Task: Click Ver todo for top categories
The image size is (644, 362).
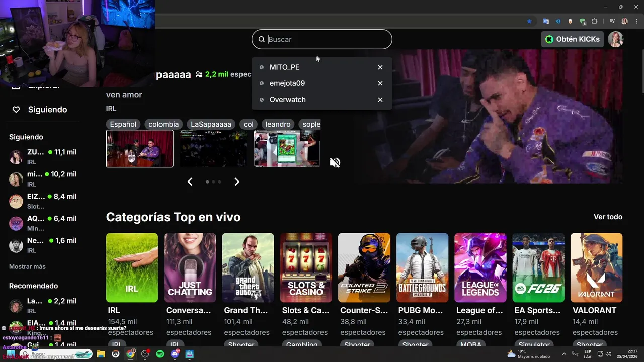Action: pos(608,217)
